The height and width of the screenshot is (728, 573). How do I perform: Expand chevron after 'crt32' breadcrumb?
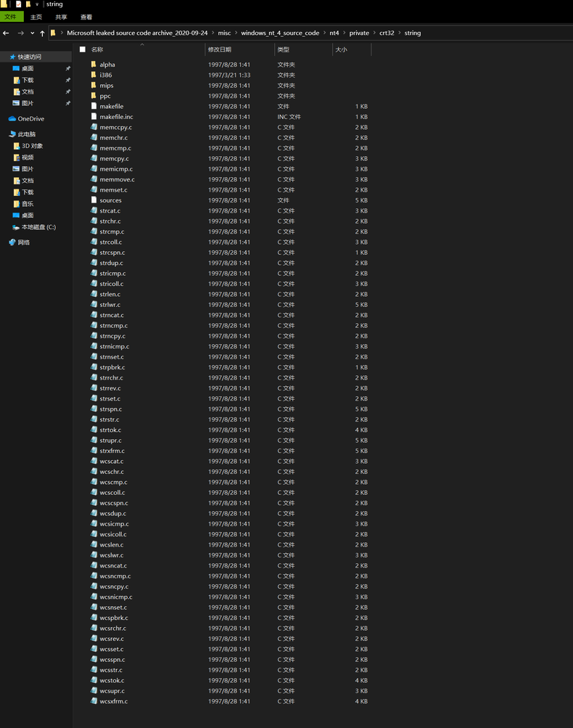coord(400,33)
